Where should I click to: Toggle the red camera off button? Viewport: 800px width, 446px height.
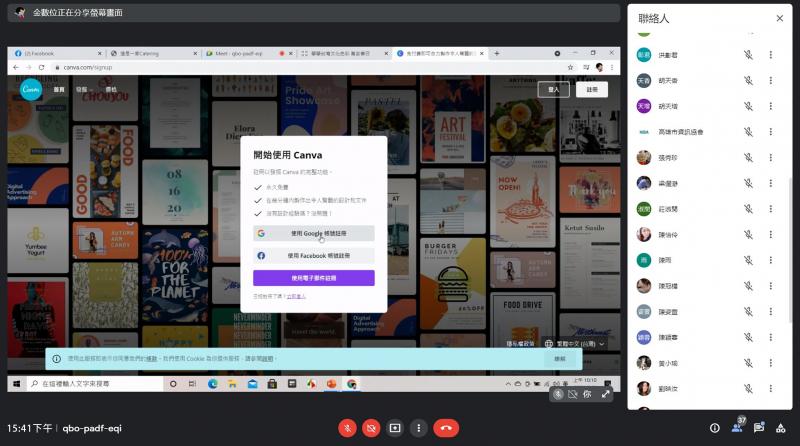pyautogui.click(x=371, y=428)
